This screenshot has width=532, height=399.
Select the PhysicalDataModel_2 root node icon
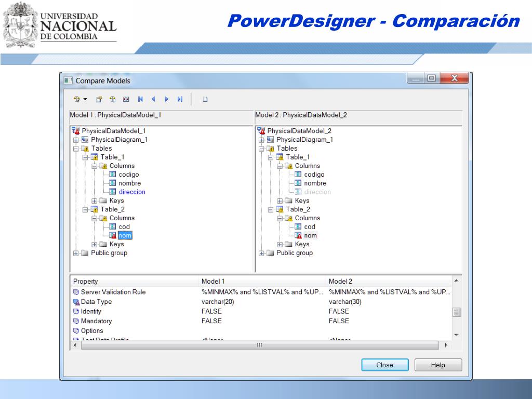coord(261,130)
